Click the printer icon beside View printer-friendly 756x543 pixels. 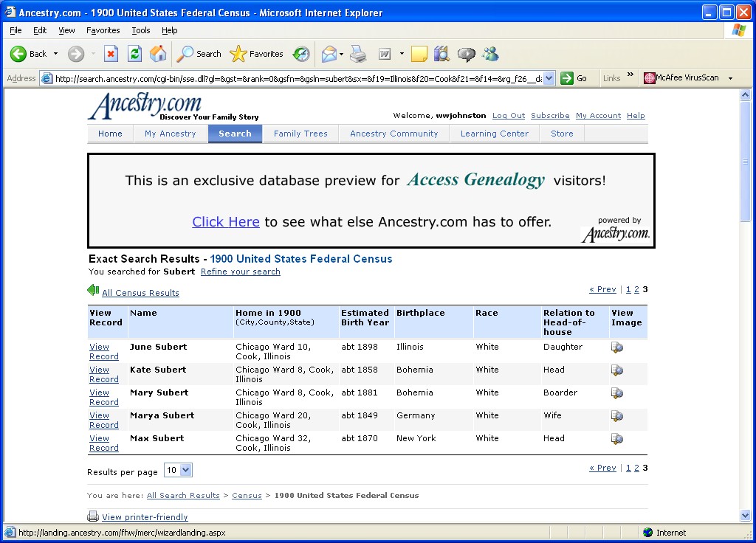tap(93, 516)
